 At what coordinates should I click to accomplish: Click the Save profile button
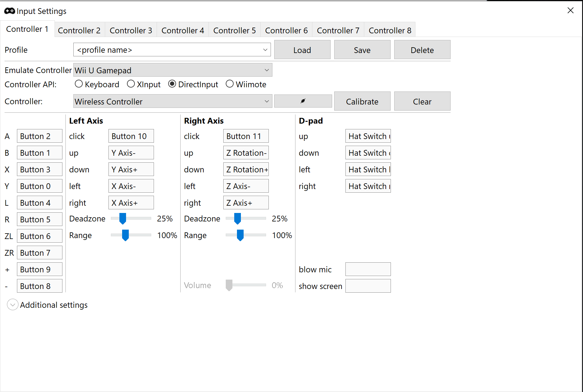[362, 50]
